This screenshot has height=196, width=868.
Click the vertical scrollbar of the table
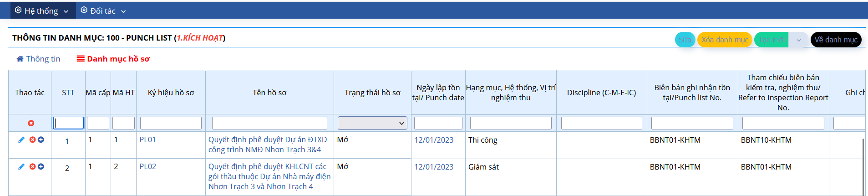(863, 167)
